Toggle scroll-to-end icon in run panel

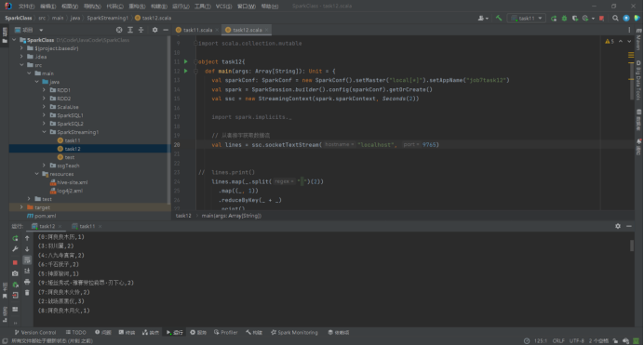point(27,271)
